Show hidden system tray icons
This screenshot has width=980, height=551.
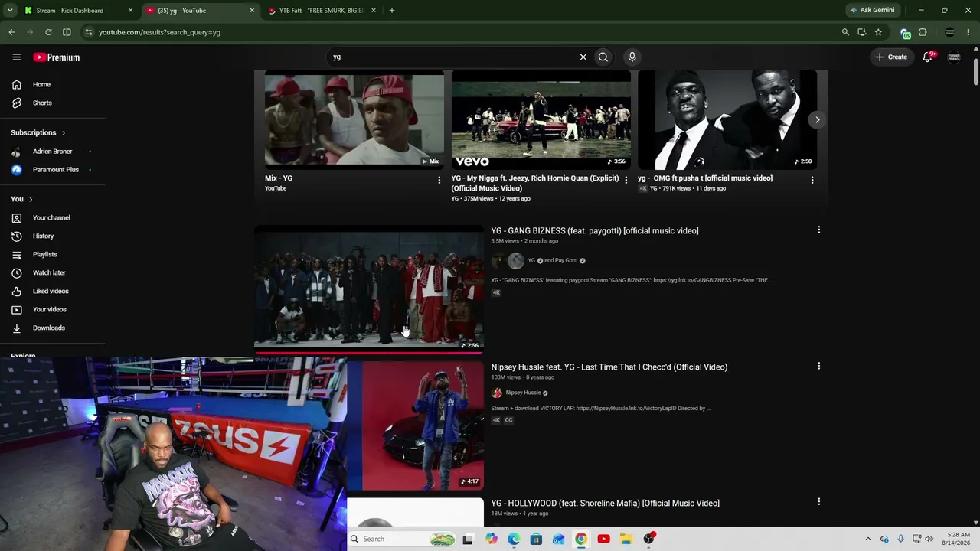coord(867,539)
